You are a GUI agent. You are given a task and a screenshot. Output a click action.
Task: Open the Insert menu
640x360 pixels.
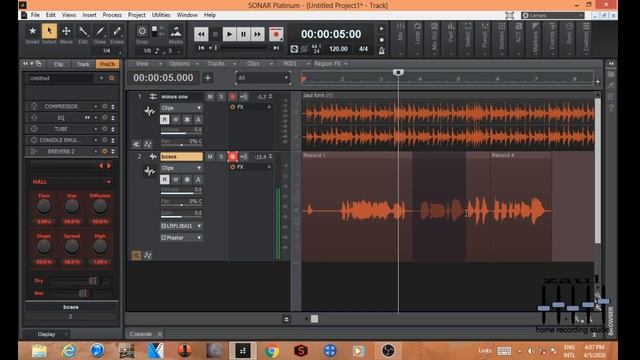coord(89,15)
